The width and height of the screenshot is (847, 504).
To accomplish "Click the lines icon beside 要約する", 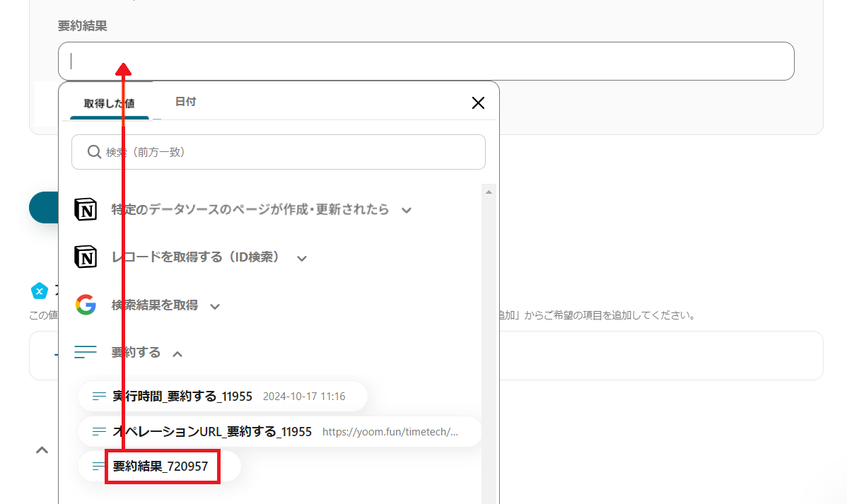I will point(86,352).
